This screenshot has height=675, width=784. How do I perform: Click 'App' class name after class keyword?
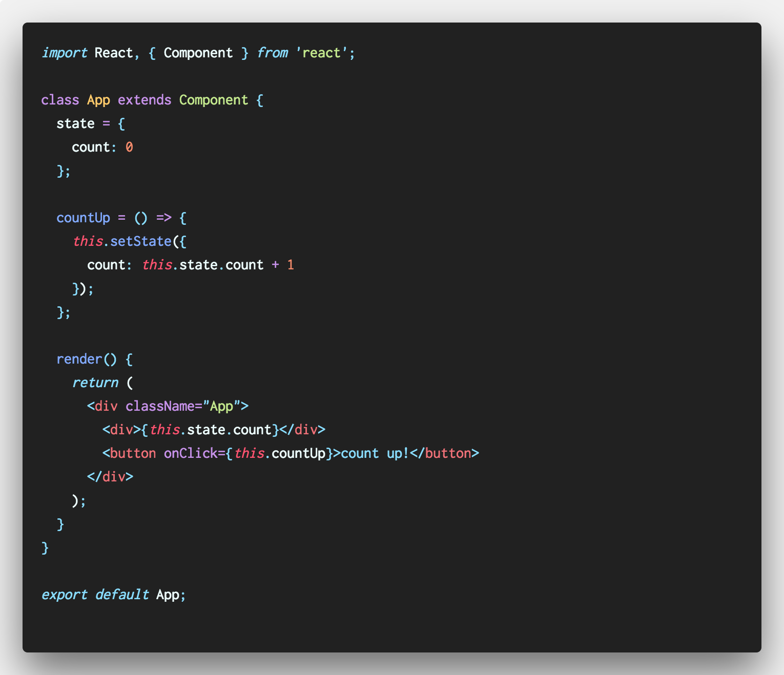[x=99, y=100]
